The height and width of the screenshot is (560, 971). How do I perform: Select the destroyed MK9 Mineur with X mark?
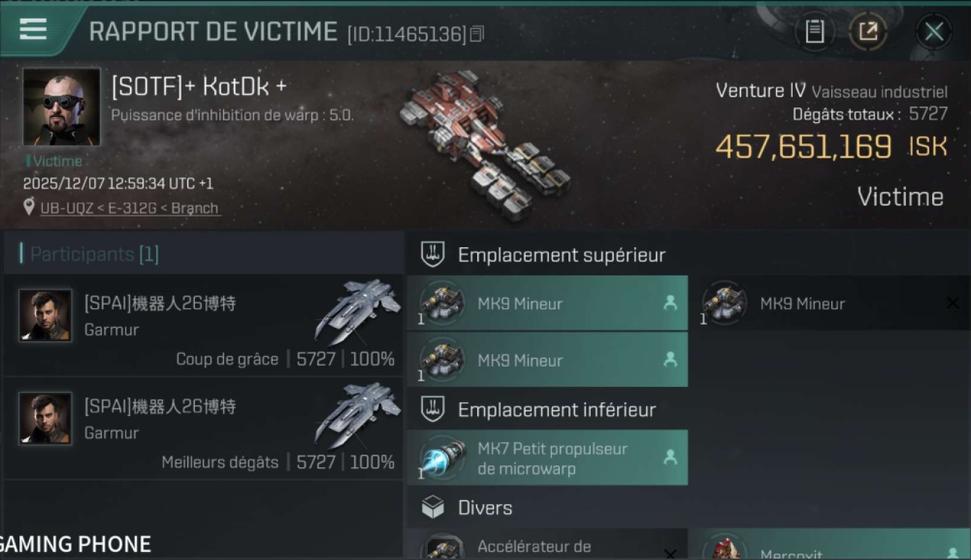click(829, 303)
